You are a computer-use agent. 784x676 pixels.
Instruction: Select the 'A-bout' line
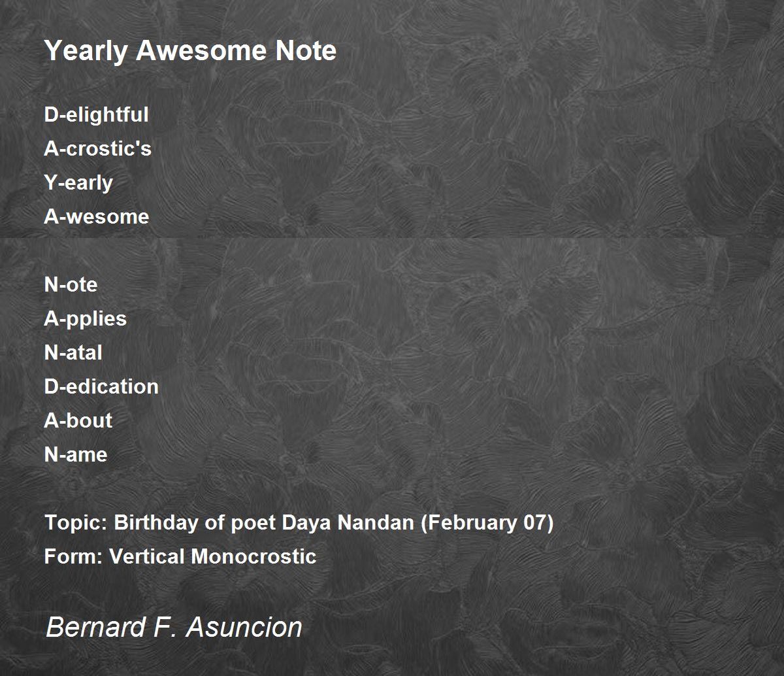pyautogui.click(x=78, y=420)
